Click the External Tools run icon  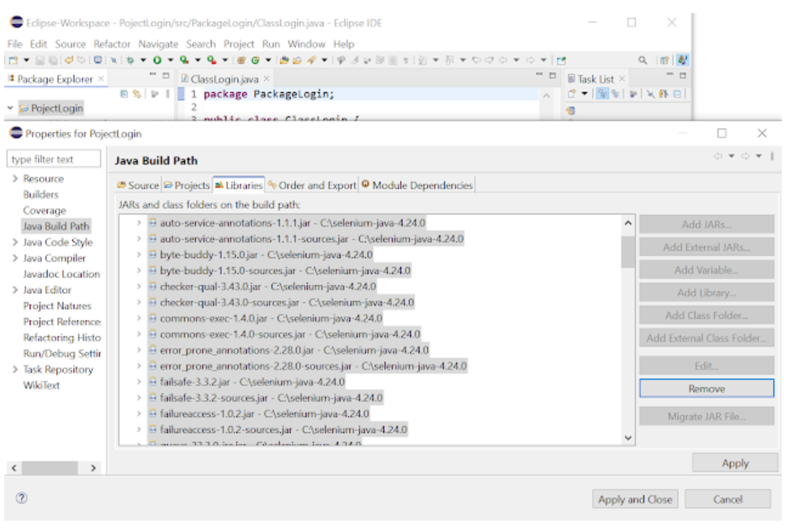211,60
